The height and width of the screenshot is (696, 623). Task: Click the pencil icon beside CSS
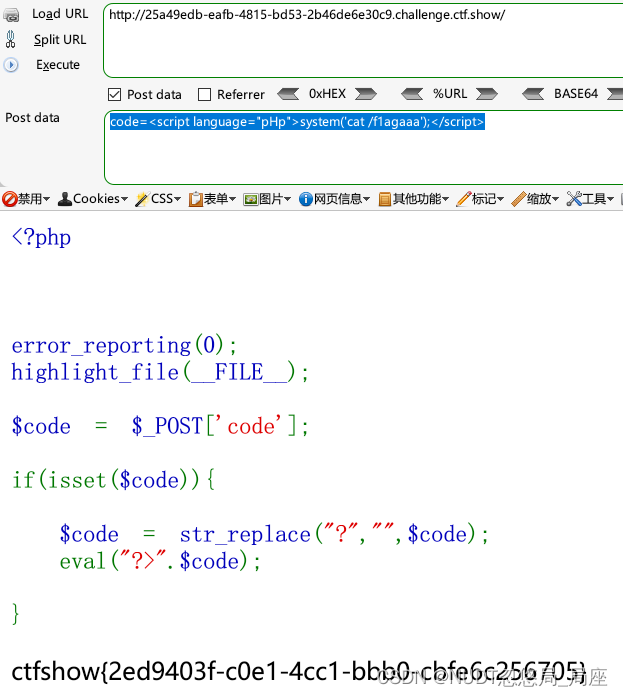tap(142, 199)
